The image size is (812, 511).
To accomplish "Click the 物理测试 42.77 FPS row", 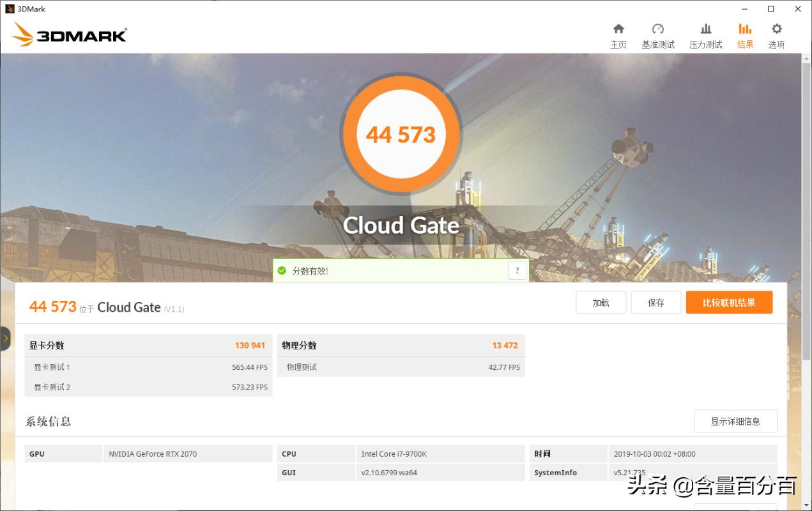I will point(401,367).
